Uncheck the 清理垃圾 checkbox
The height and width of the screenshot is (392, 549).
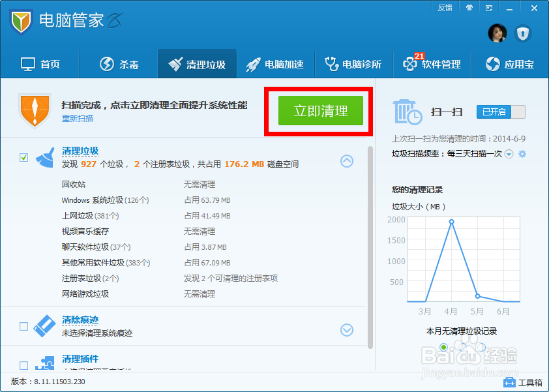coord(24,158)
